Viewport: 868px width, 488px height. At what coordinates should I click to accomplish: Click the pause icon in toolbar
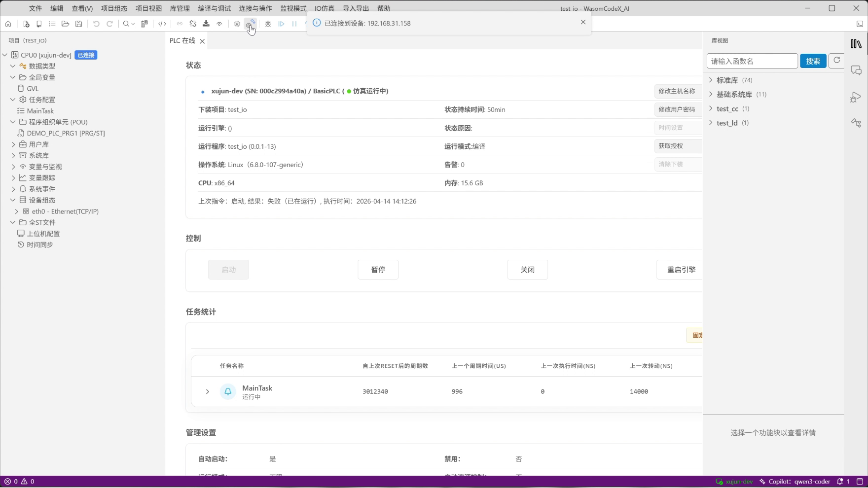[294, 24]
